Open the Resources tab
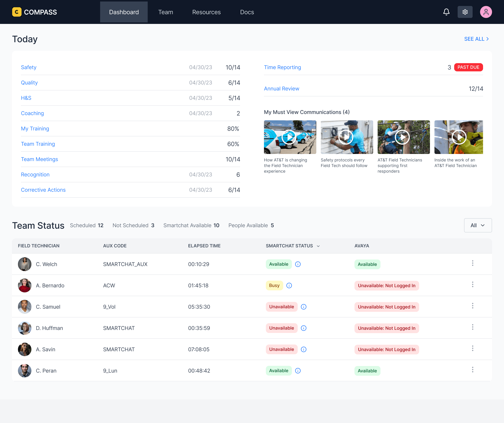Screen dimensions: 504x423 click(x=206, y=12)
